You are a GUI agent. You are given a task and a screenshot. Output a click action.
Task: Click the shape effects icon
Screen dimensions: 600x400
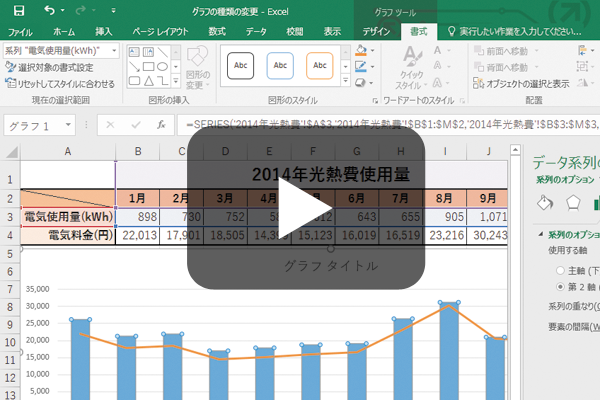click(x=360, y=83)
